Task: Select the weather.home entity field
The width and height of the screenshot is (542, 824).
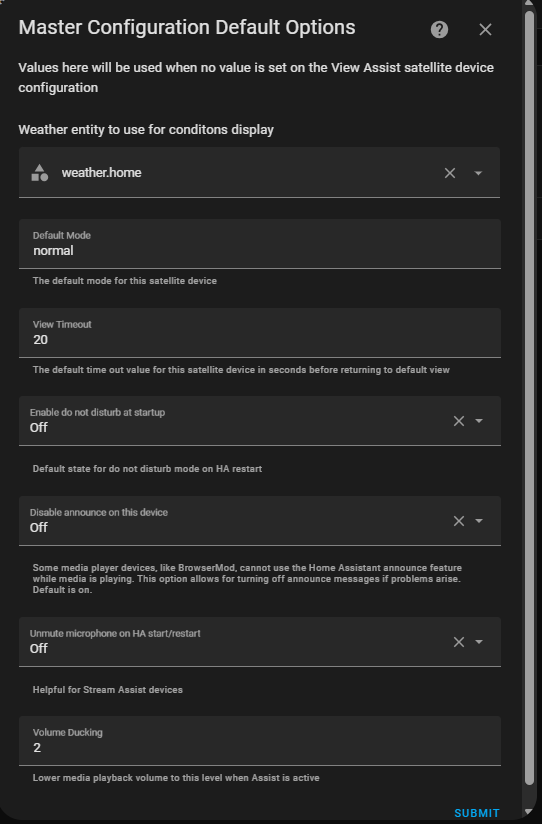Action: click(x=259, y=173)
